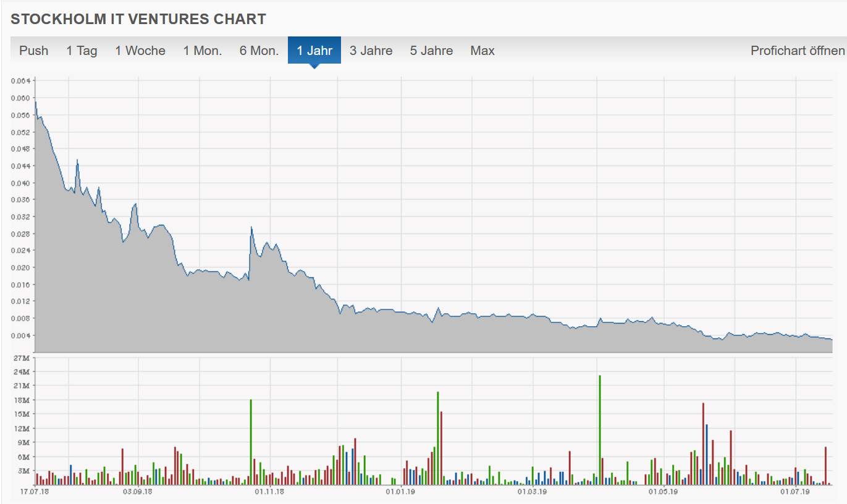View the 3 Jahre chart range
This screenshot has width=847, height=504.
click(371, 51)
